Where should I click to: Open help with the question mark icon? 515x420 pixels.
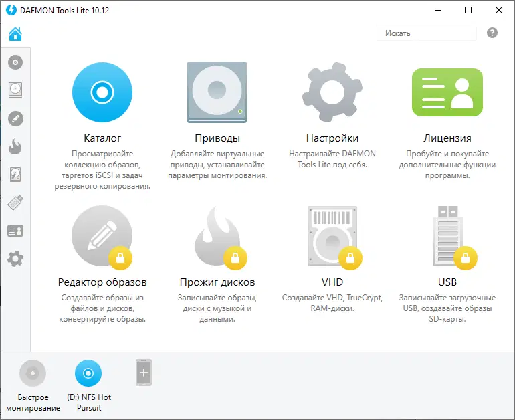(x=492, y=33)
